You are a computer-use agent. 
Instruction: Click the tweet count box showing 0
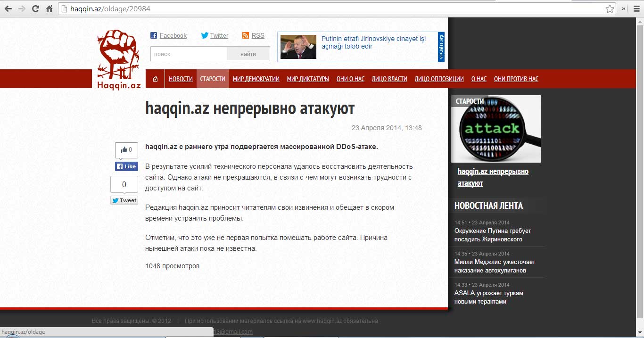pyautogui.click(x=124, y=184)
